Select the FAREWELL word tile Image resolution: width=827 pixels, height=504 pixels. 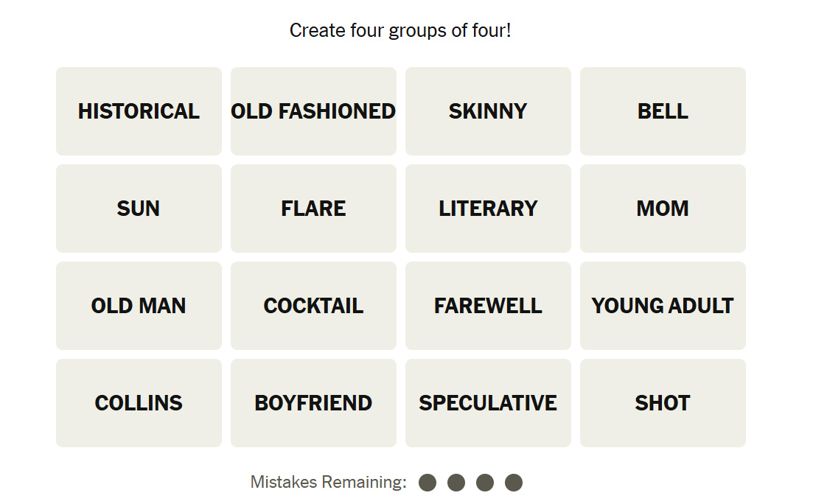[488, 306]
